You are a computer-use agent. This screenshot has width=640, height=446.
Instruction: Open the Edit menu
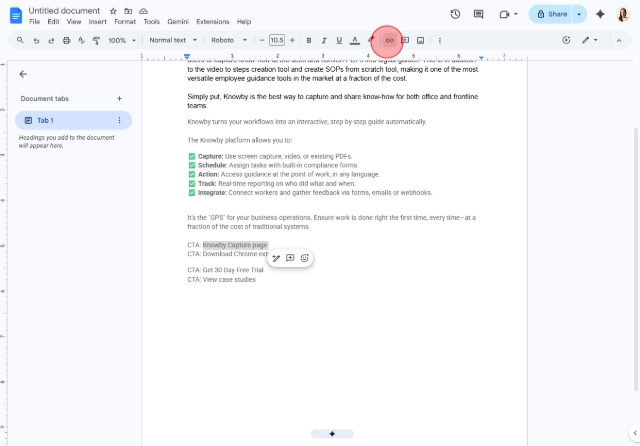click(53, 22)
